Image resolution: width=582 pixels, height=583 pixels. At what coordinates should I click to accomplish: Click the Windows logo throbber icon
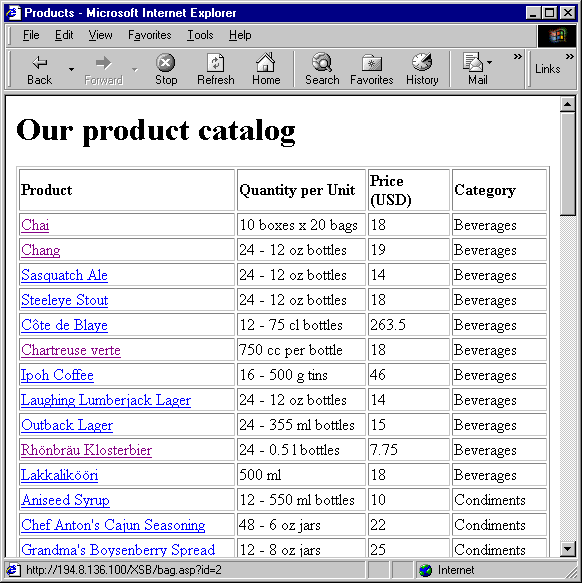tap(557, 36)
